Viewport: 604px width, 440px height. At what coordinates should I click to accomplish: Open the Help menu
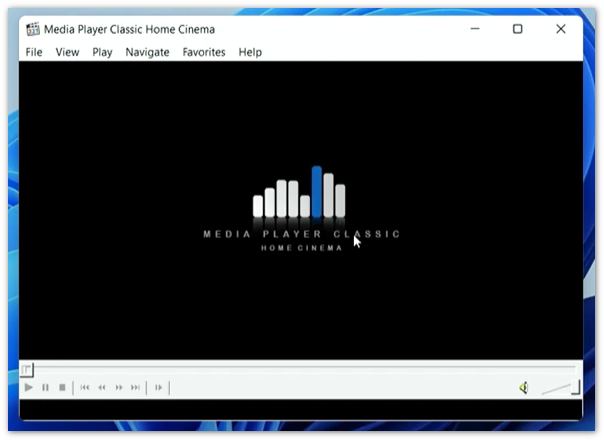[250, 52]
